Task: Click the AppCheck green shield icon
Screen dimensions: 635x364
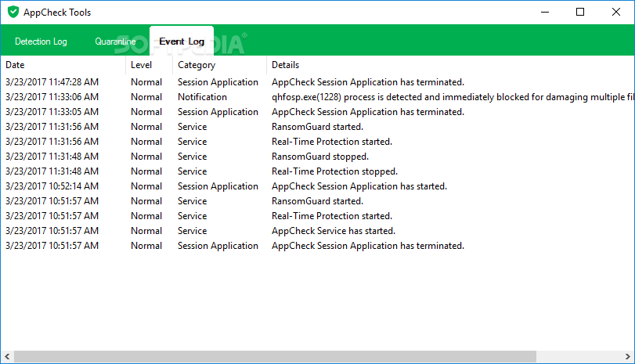Action: point(13,13)
